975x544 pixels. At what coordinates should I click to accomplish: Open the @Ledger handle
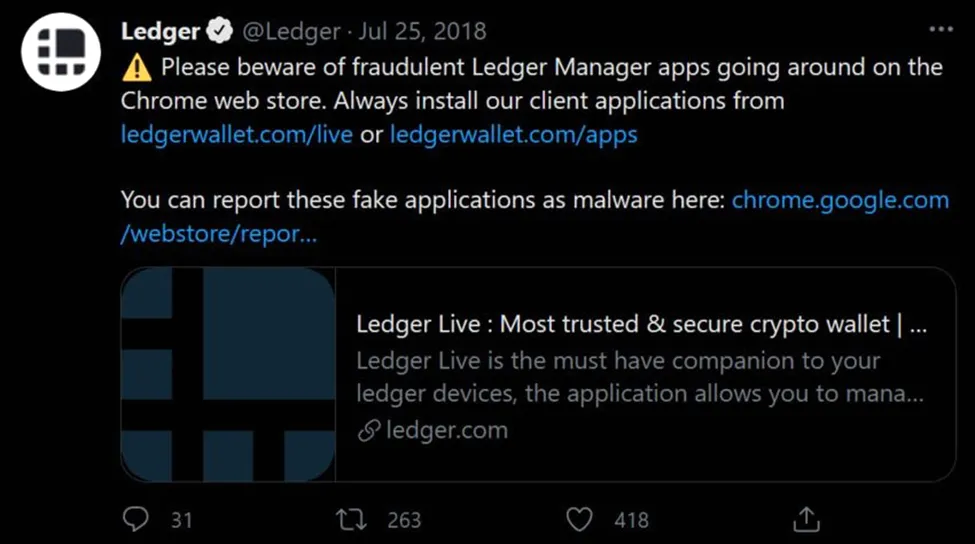pyautogui.click(x=291, y=31)
